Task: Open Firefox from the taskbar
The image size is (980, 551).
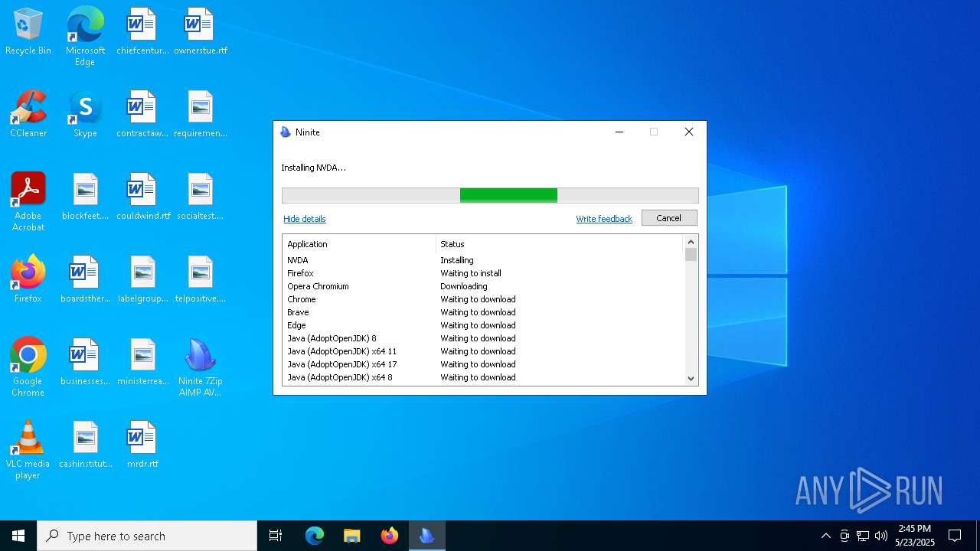Action: [x=390, y=536]
